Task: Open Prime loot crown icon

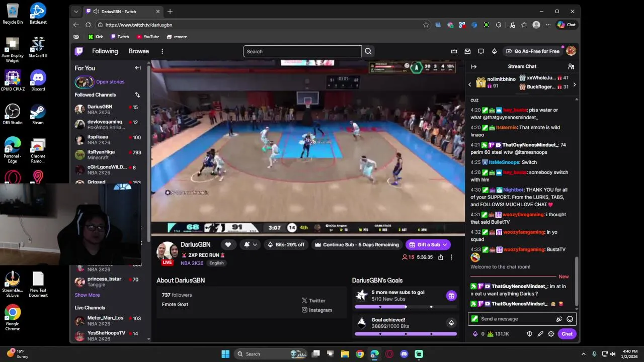Action: [x=454, y=51]
